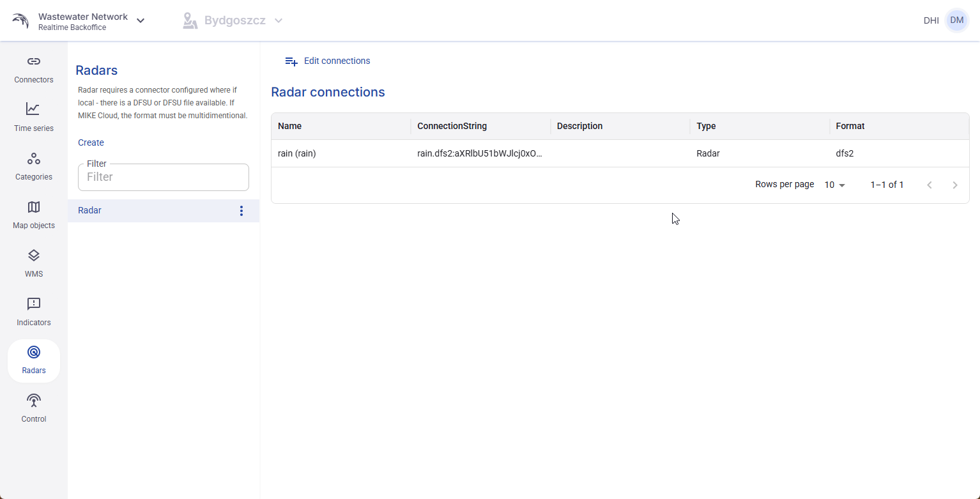This screenshot has height=499, width=980.
Task: Open the Control antenna icon
Action: tap(33, 401)
